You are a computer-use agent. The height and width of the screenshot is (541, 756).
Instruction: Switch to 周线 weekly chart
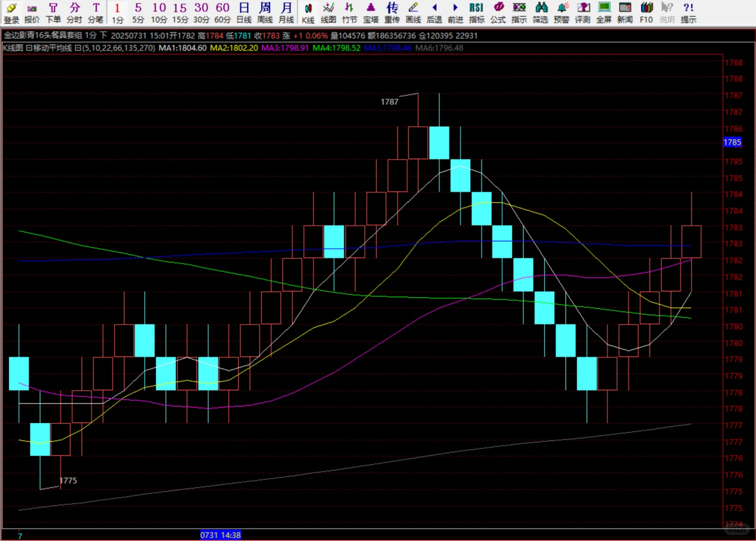(265, 13)
